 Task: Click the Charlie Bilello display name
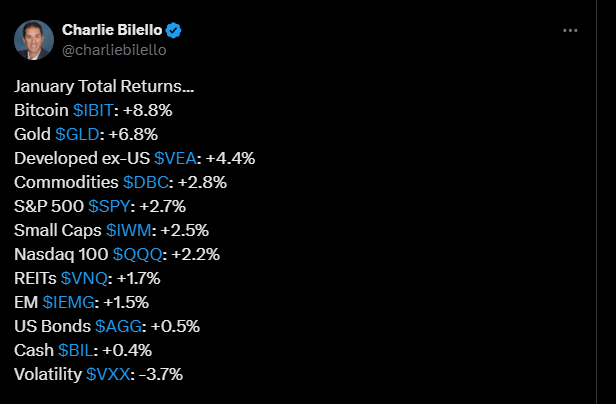(112, 30)
